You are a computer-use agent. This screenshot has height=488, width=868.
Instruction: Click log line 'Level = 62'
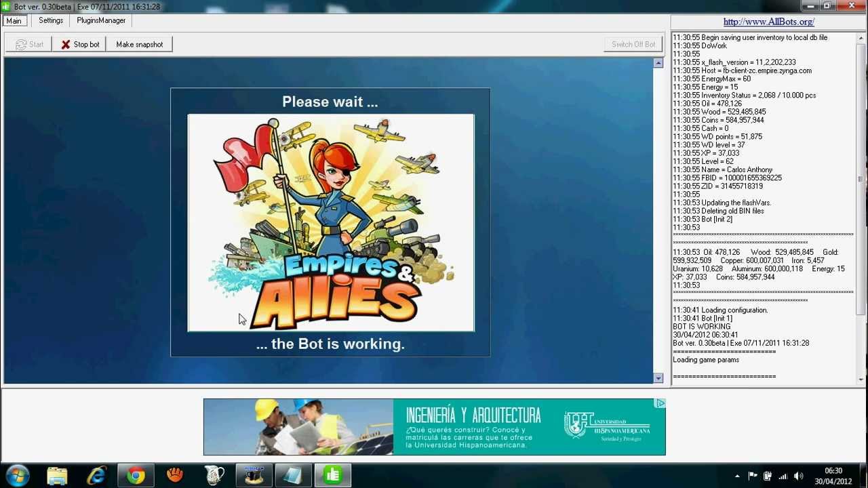pyautogui.click(x=703, y=161)
